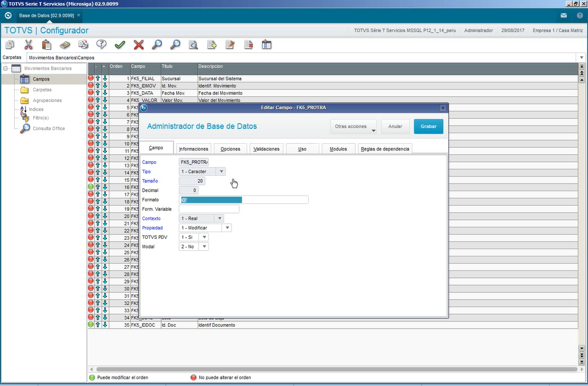Click the edit document pencil icon
The width and height of the screenshot is (588, 386).
click(230, 45)
